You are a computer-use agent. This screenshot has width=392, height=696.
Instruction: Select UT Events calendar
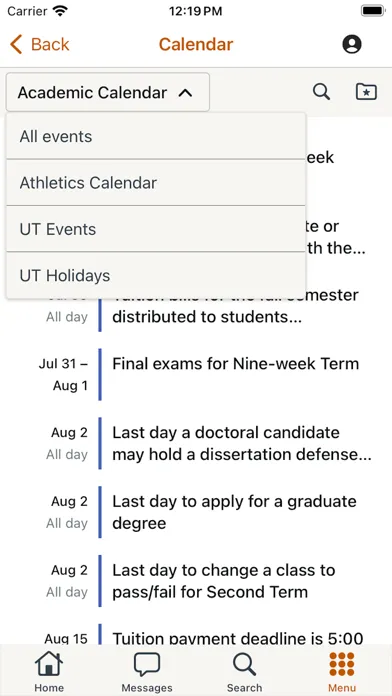156,229
